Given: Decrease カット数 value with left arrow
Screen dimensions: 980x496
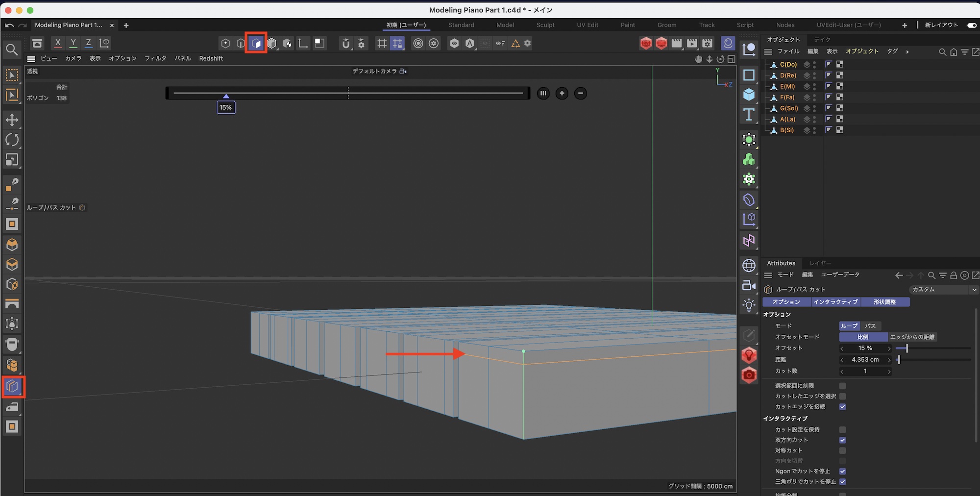Looking at the screenshot, I should click(x=842, y=372).
